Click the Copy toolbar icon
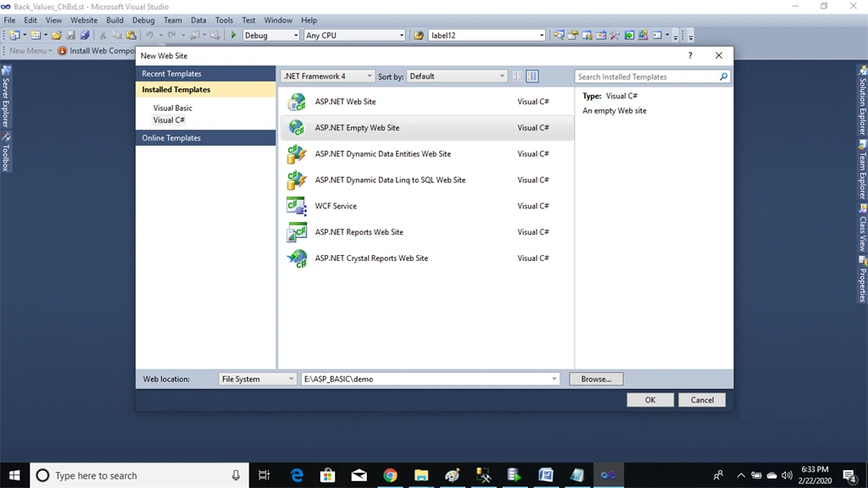The width and height of the screenshot is (868, 488). click(x=117, y=36)
